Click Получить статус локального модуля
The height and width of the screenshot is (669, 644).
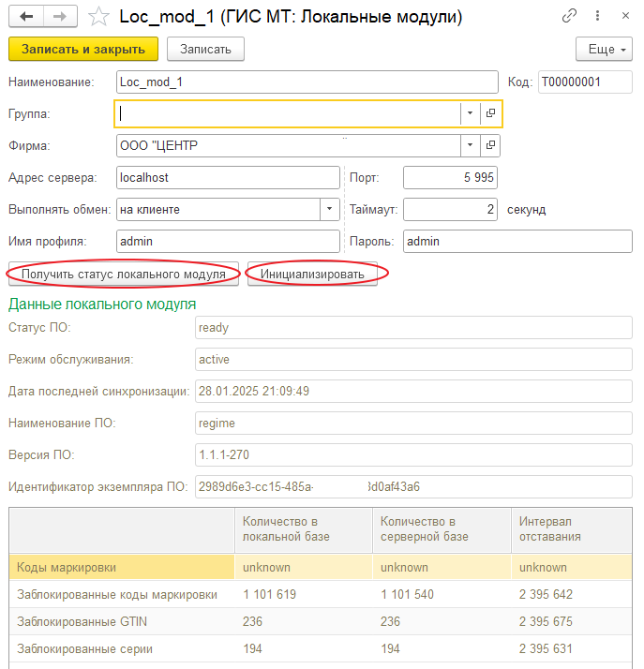click(x=124, y=274)
